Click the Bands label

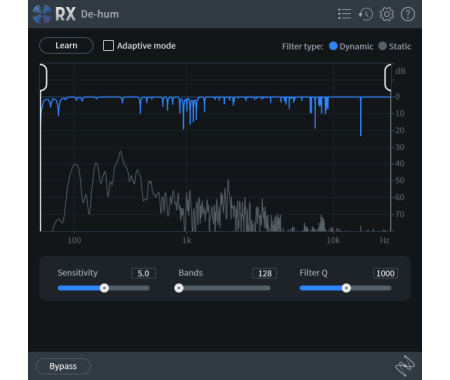[x=191, y=273]
